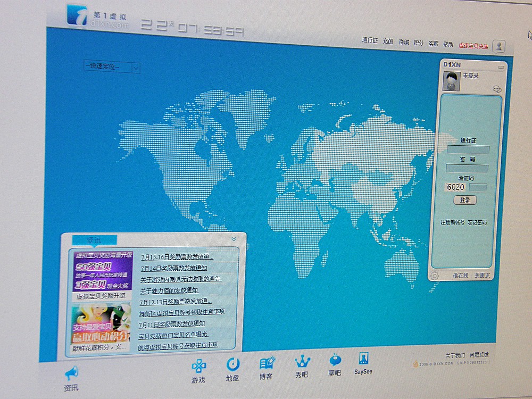
Task: Click the 未登录 profile avatar in D1XN panel
Action: pos(451,81)
